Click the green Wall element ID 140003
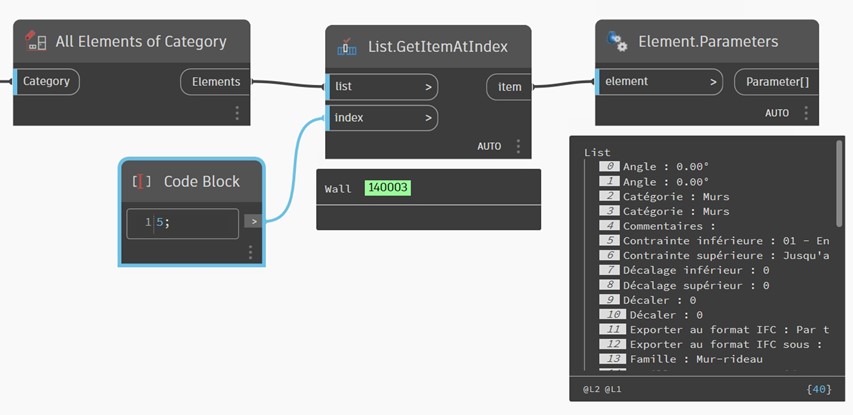Viewport: 853px width, 415px height. [x=388, y=188]
